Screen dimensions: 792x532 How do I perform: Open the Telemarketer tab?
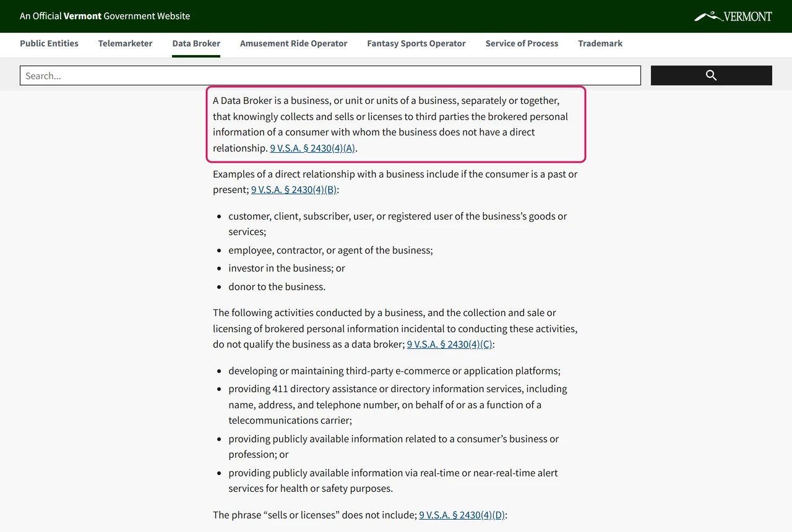tap(125, 43)
